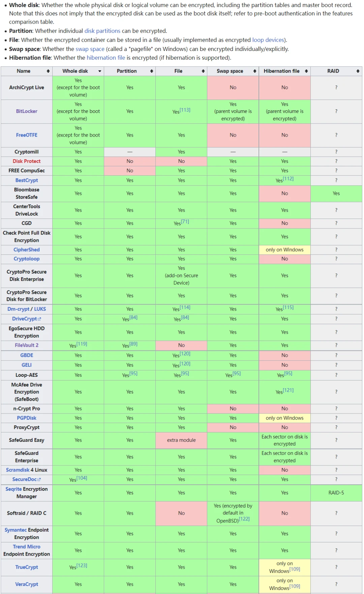
Task: Click the red Disk Protect link
Action: [27, 161]
